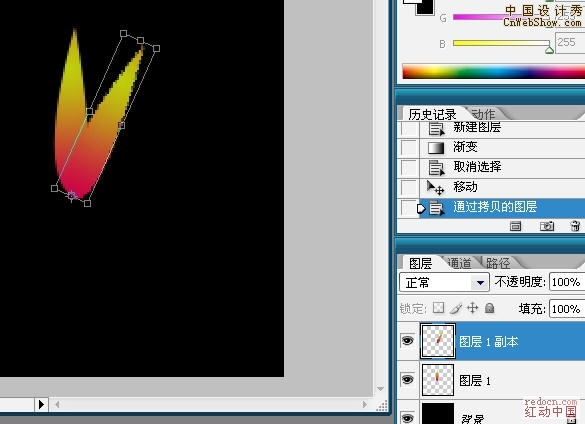Click the icon of the 新建图层 history state
Screen dimensions: 585x424
click(436, 129)
